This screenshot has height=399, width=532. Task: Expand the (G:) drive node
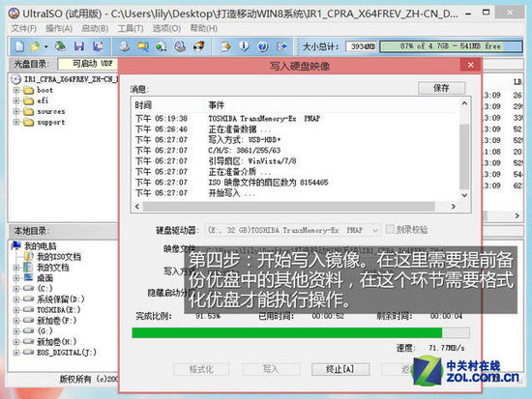click(x=15, y=331)
